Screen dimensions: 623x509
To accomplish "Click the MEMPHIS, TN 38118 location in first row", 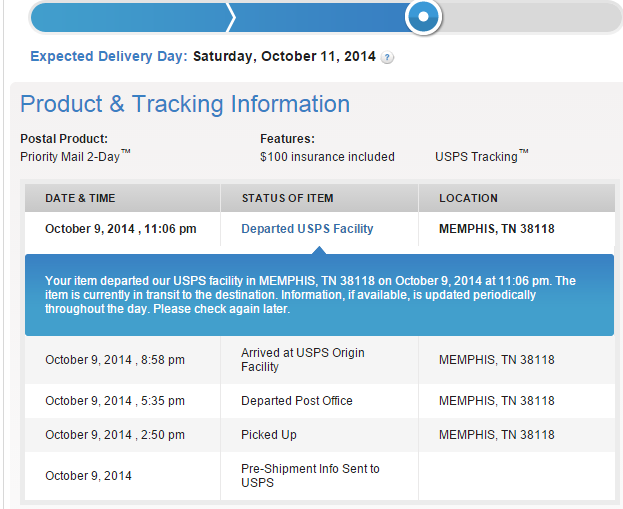I will coord(497,229).
